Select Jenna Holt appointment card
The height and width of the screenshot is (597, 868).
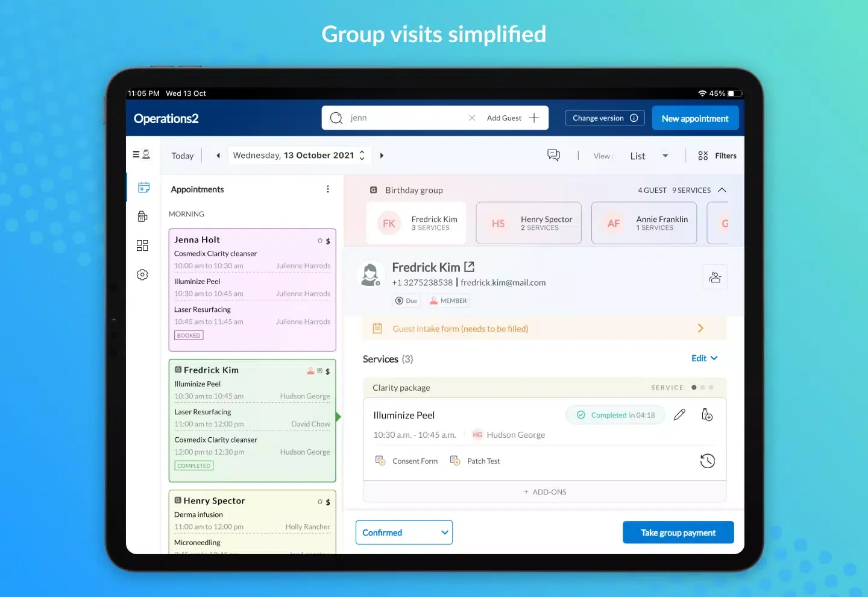click(252, 289)
